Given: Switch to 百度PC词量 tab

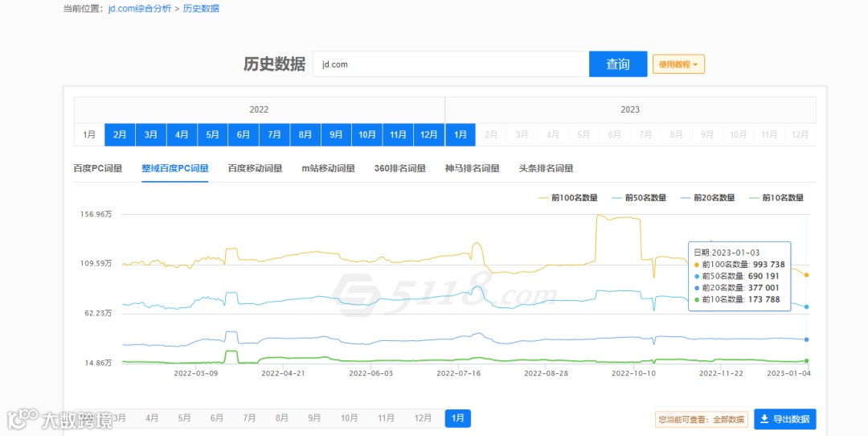Looking at the screenshot, I should click(98, 168).
